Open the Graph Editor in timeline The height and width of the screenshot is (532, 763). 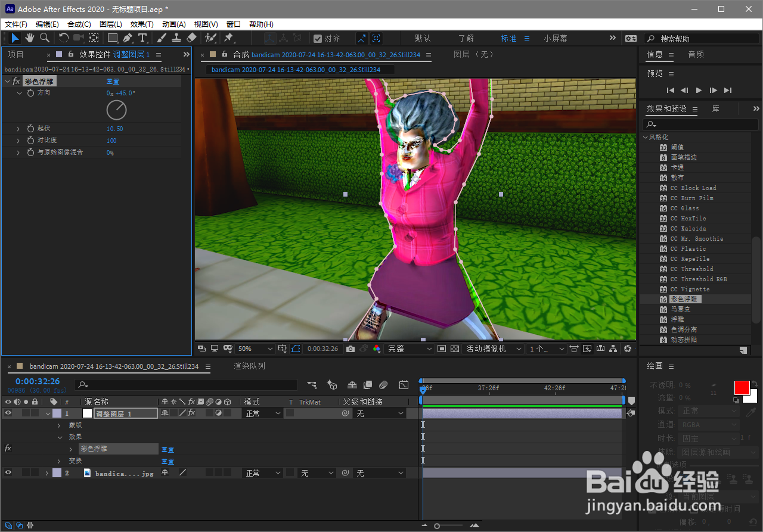[404, 385]
